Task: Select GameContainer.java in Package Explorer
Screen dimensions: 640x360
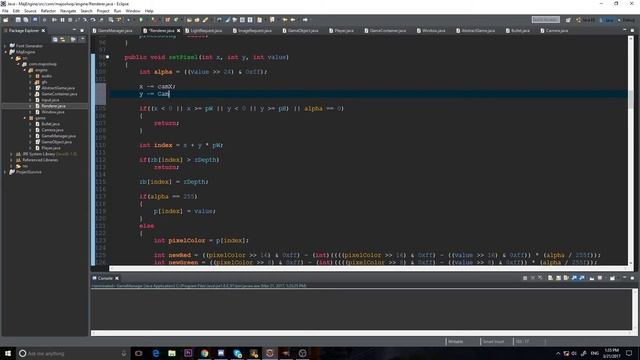Action: (x=59, y=94)
